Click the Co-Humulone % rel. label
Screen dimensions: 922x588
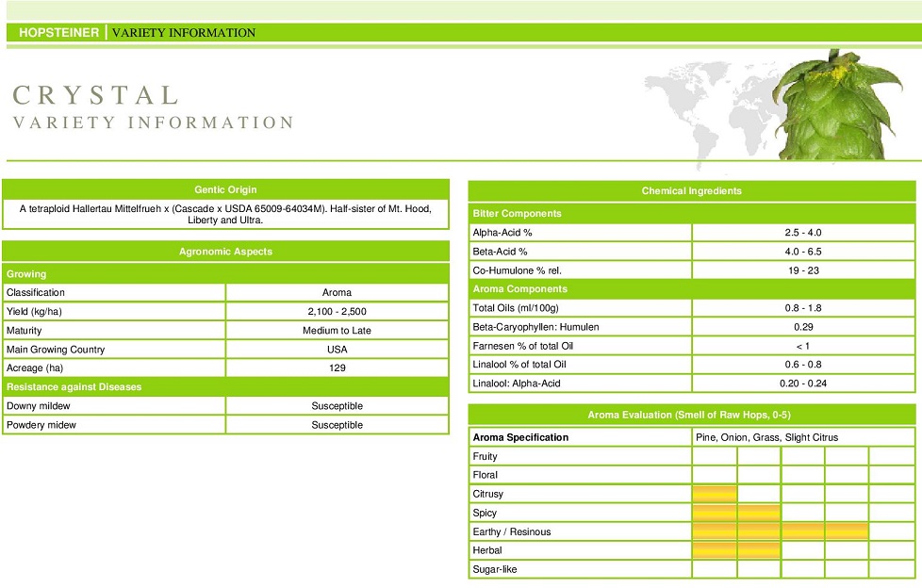(x=517, y=270)
